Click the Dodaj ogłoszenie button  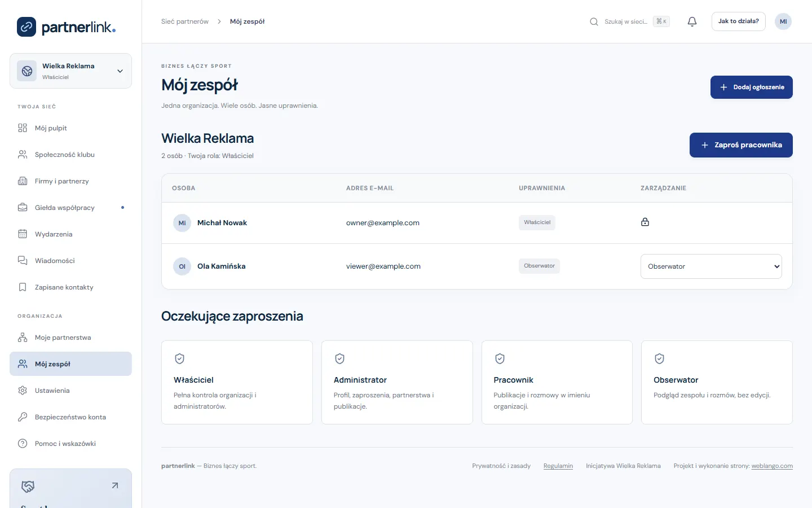click(x=751, y=87)
